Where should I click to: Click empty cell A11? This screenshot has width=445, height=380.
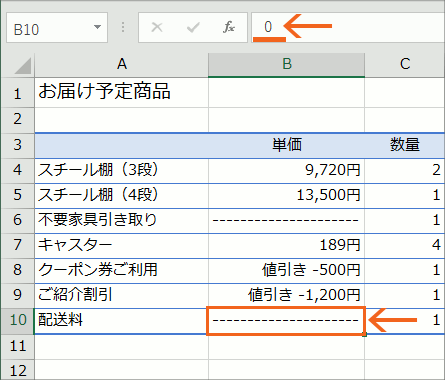[x=122, y=347]
